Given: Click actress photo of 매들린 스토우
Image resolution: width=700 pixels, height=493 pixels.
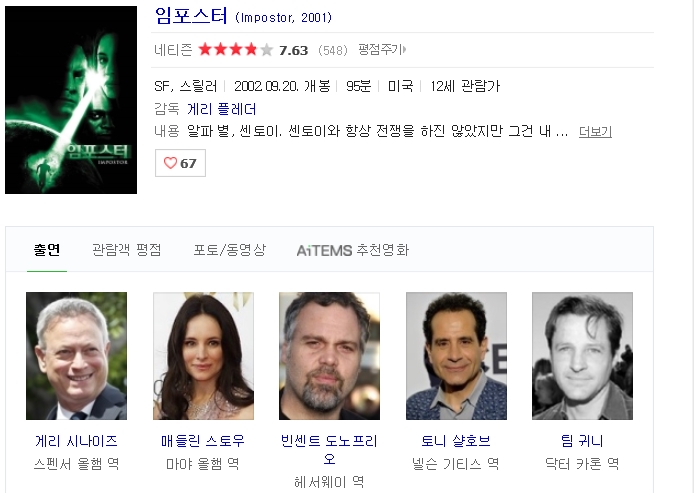Looking at the screenshot, I should (203, 356).
